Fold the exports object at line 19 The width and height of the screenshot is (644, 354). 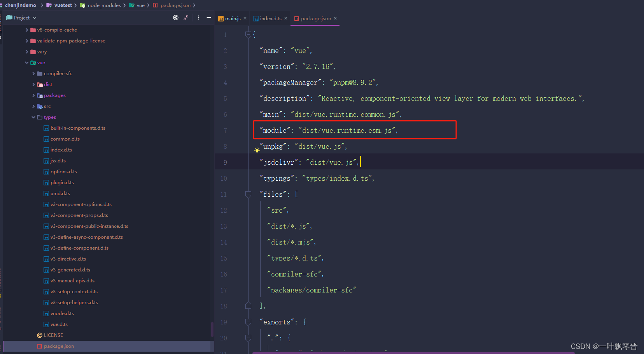(x=248, y=322)
